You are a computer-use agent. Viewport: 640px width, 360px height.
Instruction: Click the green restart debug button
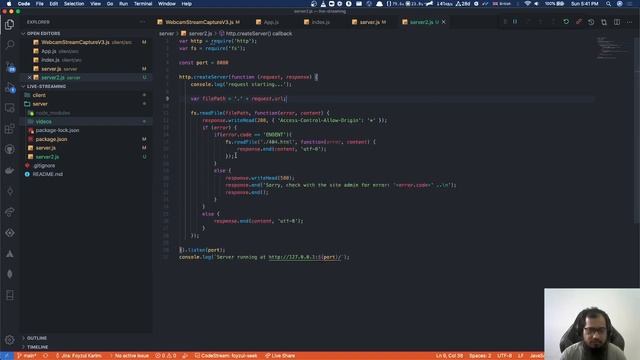pos(566,22)
